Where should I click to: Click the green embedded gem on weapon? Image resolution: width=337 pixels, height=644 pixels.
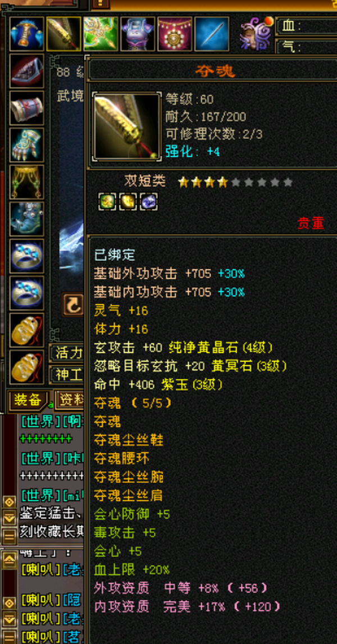[107, 202]
